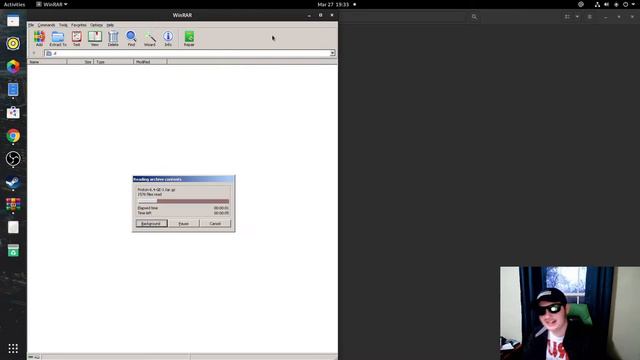640x360 pixels.
Task: Open the Activities overview
Action: 14,4
